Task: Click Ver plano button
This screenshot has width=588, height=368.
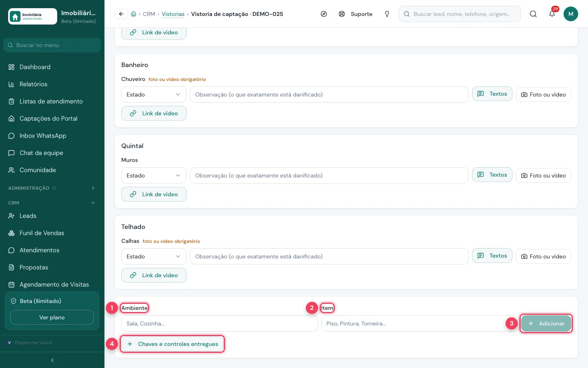Action: click(52, 317)
